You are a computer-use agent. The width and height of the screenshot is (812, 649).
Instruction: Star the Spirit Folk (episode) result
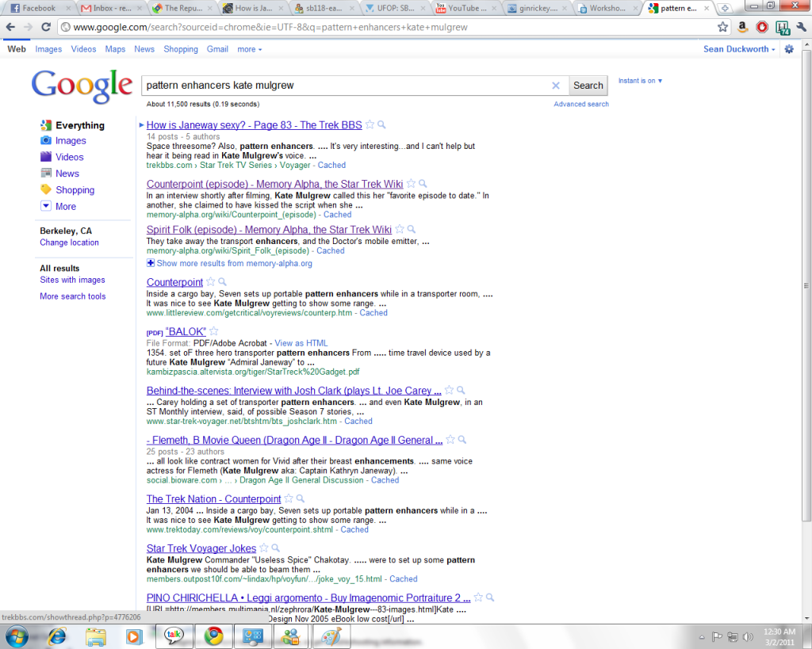400,229
